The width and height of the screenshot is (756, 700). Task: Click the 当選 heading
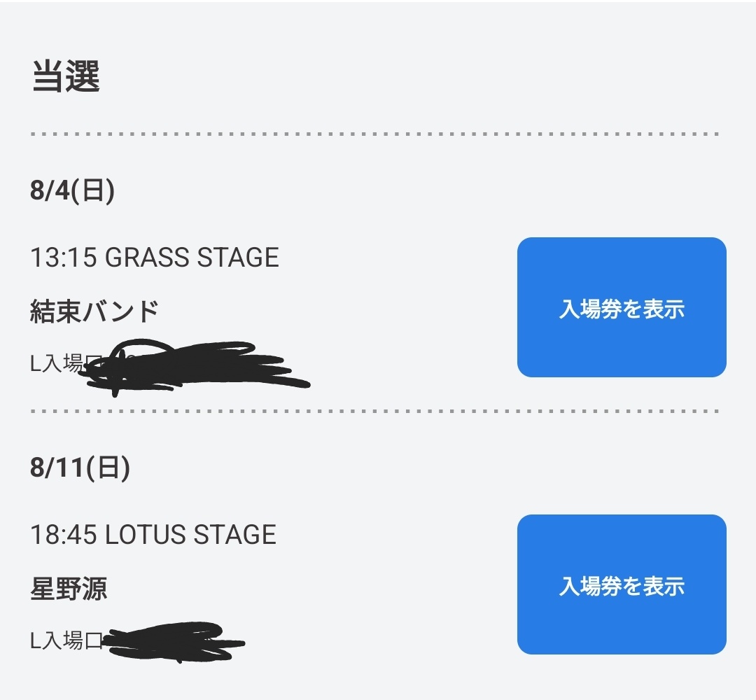point(66,78)
